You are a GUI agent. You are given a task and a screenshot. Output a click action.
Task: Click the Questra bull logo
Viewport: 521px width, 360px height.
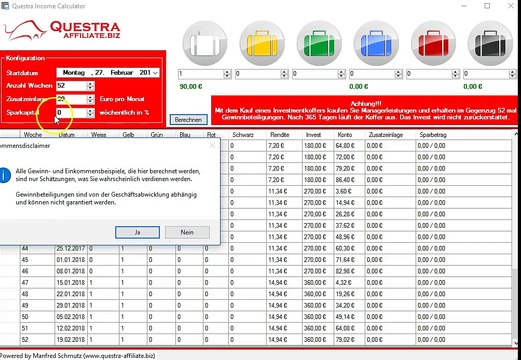pyautogui.click(x=25, y=31)
